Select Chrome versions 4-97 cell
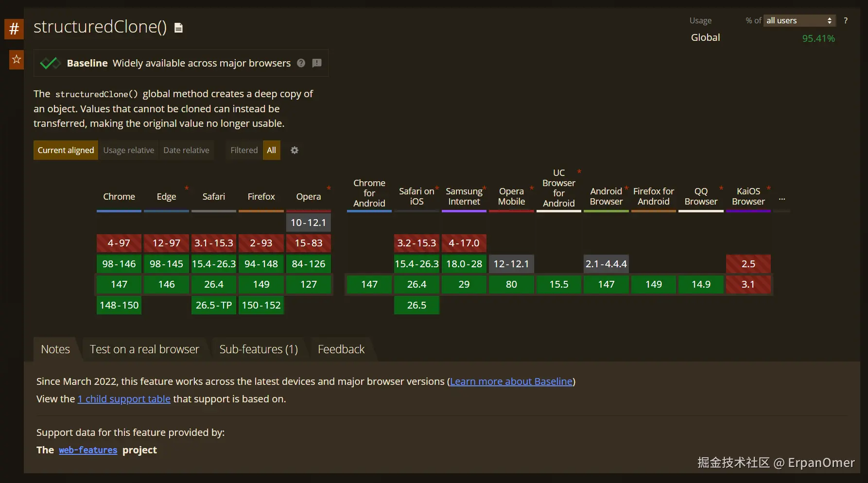Screen dimensions: 868x483 [119, 243]
